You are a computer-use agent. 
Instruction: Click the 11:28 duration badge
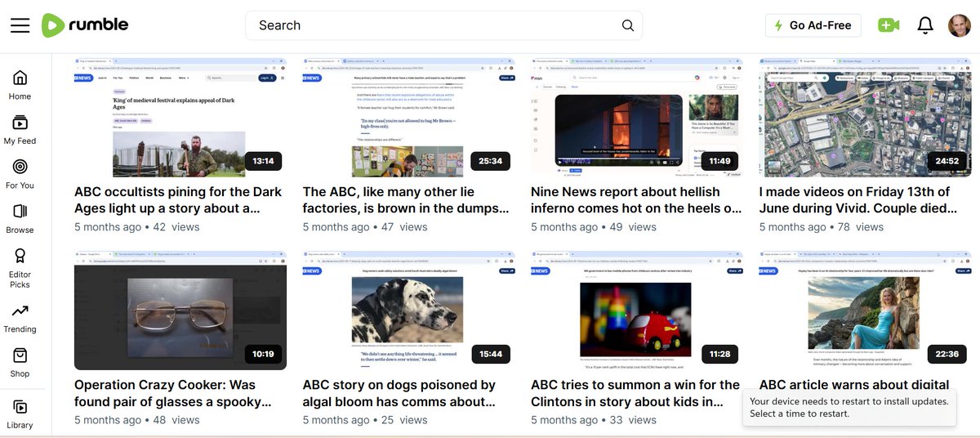coord(719,354)
